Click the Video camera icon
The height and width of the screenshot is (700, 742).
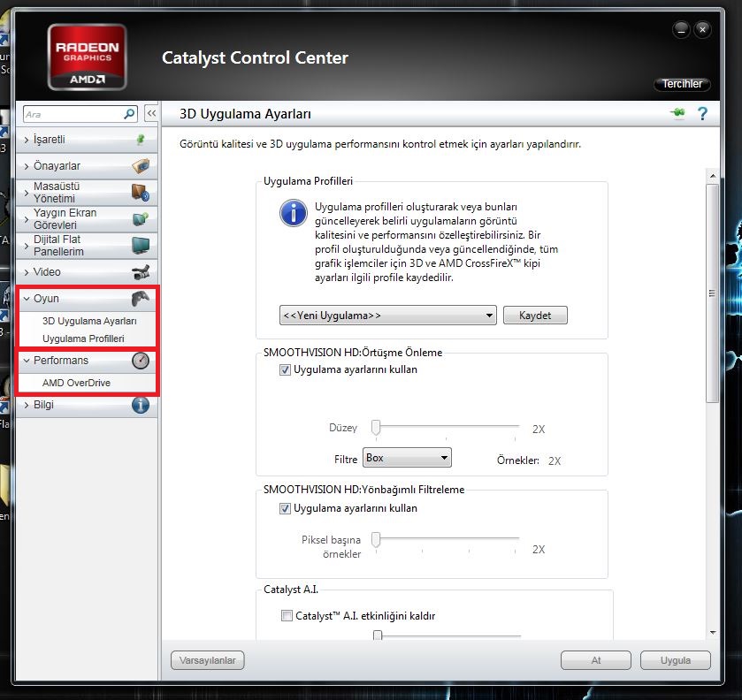pyautogui.click(x=141, y=272)
